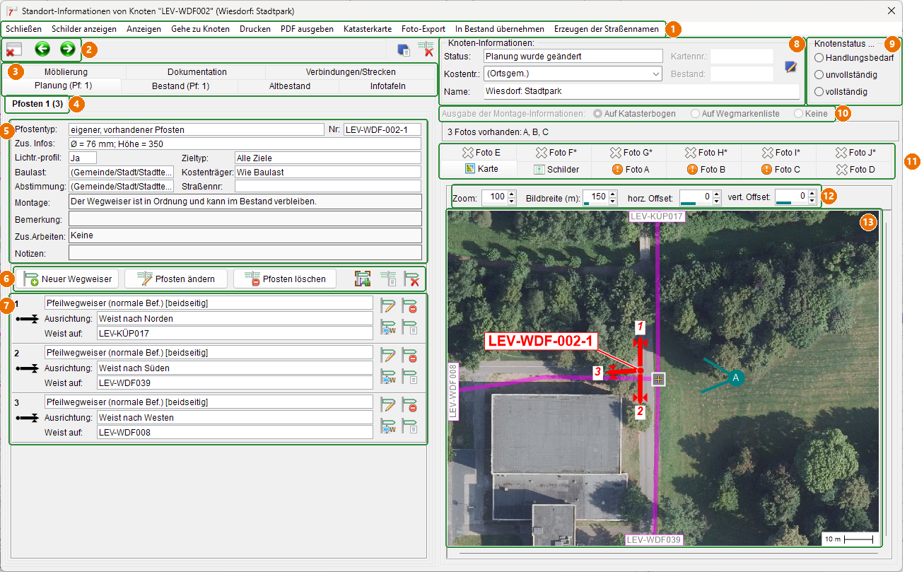Image resolution: width=924 pixels, height=572 pixels.
Task: Switch to the Schilder tab
Action: pyautogui.click(x=556, y=169)
